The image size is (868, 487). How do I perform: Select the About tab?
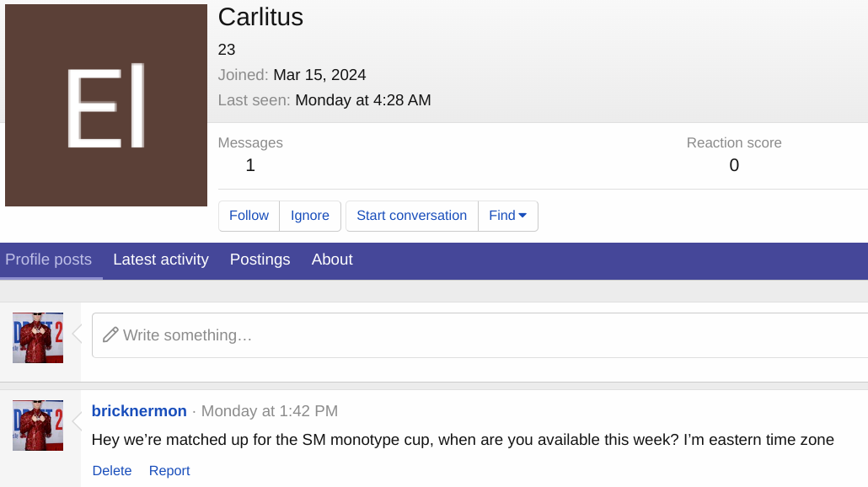[332, 260]
